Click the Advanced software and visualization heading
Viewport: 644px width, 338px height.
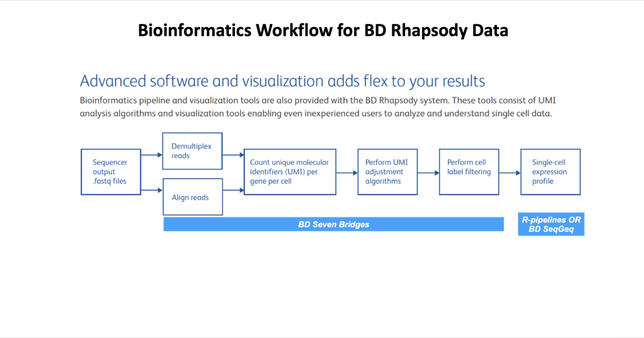(x=282, y=81)
